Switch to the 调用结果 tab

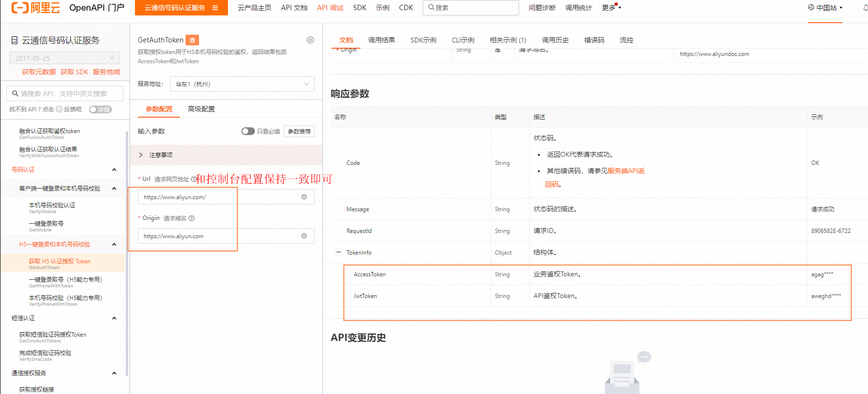(x=382, y=40)
